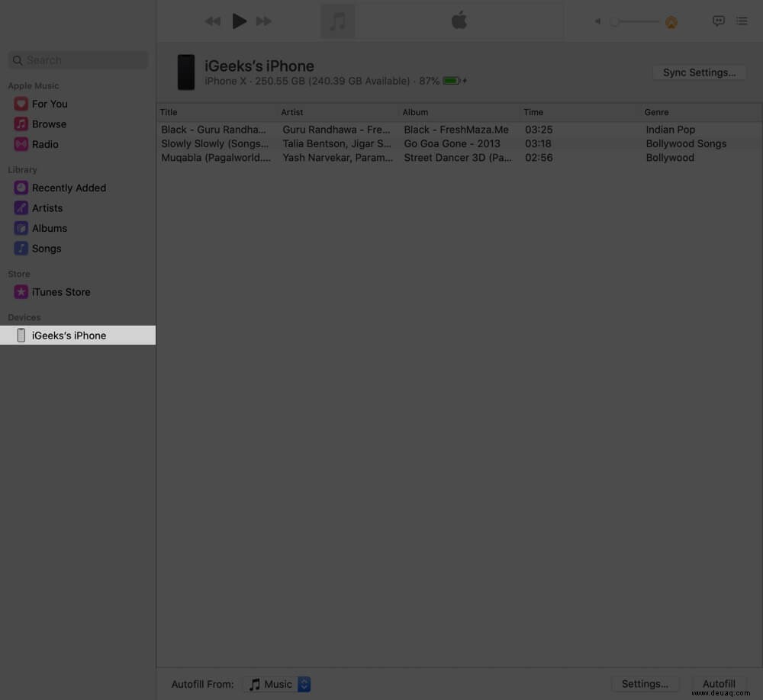Click the Apple logo in now-playing display
Screen dimensions: 763x700
click(x=459, y=21)
